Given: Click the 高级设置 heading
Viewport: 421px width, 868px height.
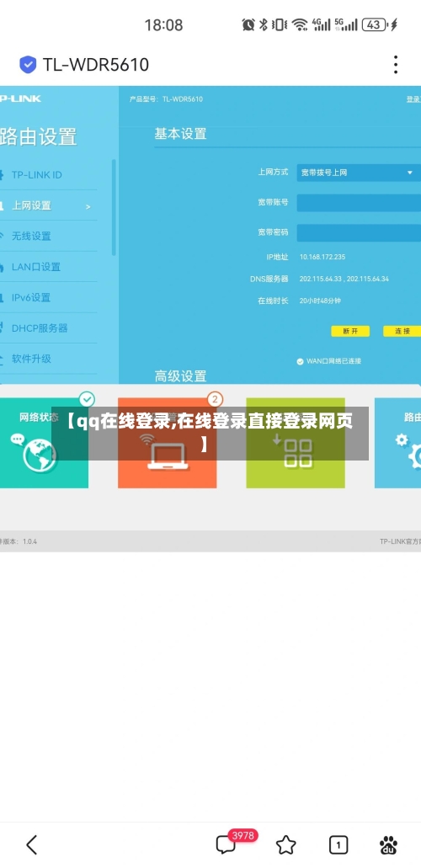Looking at the screenshot, I should click(180, 376).
